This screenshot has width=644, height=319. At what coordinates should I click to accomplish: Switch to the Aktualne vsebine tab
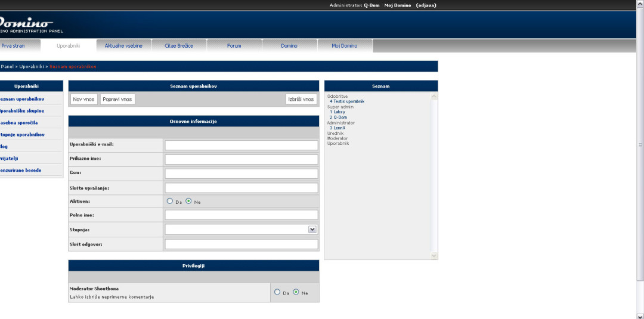[x=123, y=46]
